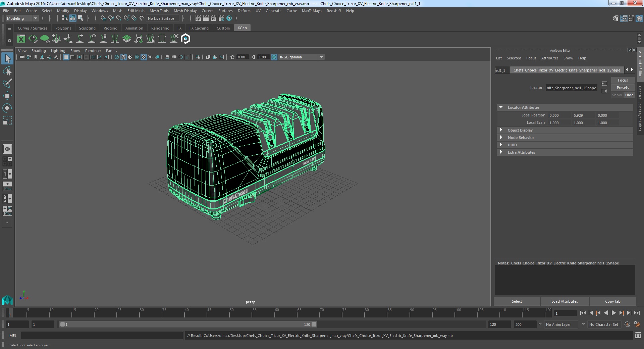Click the MEL command input field

[x=102, y=336]
